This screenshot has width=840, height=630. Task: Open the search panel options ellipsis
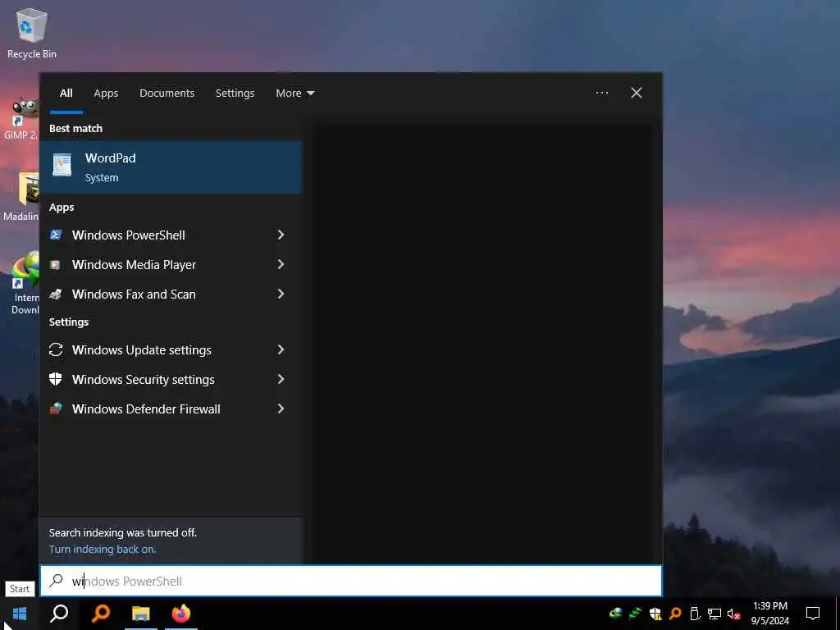(x=601, y=93)
